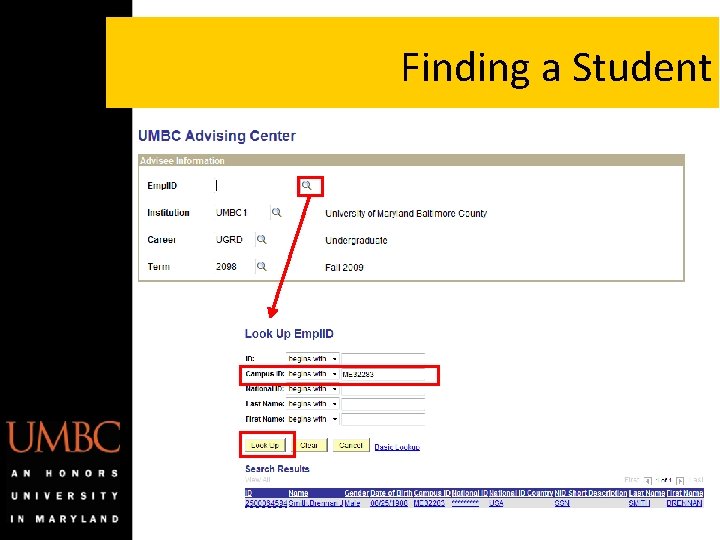Open the Last Name 'begins with' dropdown
This screenshot has height=540, width=720.
point(312,404)
